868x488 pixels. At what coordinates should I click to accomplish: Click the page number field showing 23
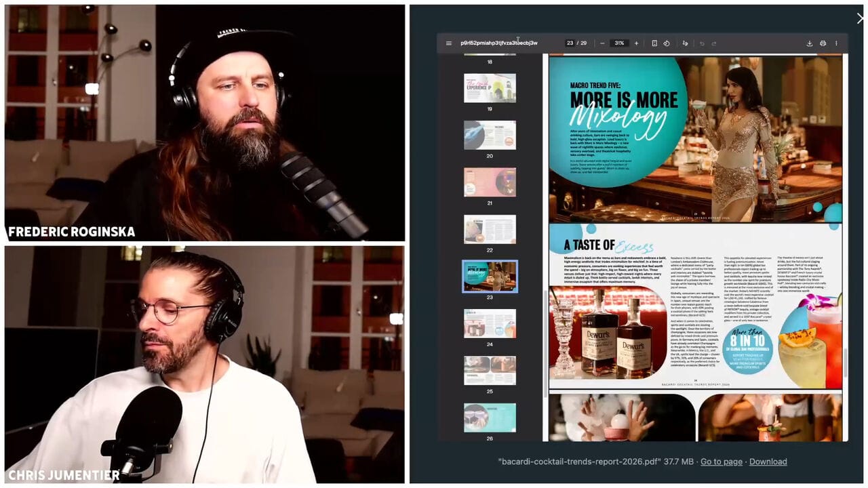pyautogui.click(x=570, y=43)
